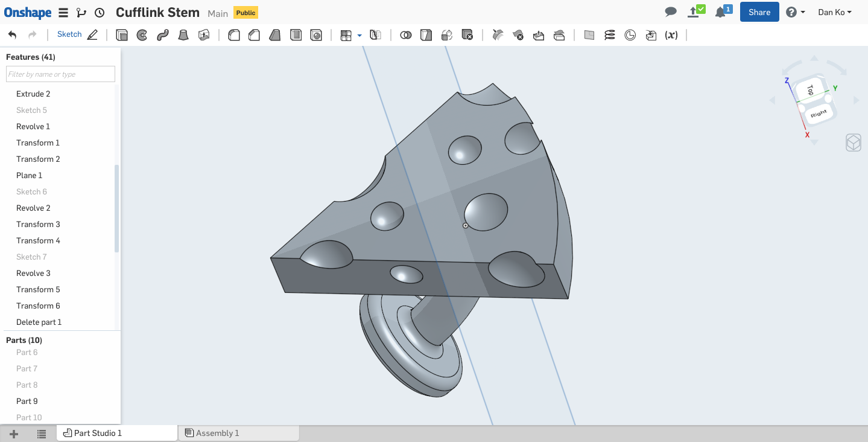Switch to the Assembly 1 tab

pos(217,433)
